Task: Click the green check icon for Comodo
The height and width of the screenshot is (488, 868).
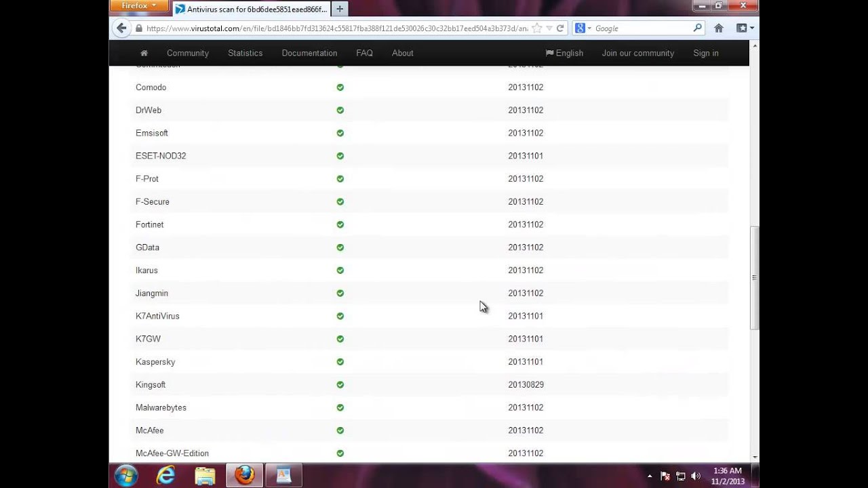Action: tap(340, 87)
